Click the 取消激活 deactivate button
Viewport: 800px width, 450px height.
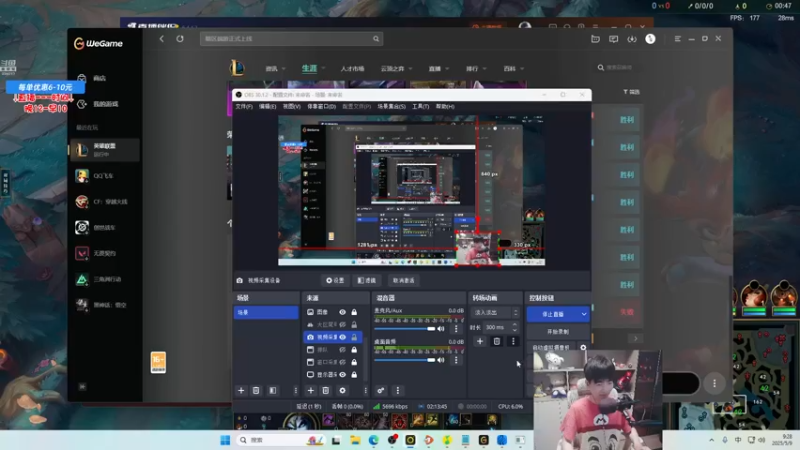coord(404,281)
